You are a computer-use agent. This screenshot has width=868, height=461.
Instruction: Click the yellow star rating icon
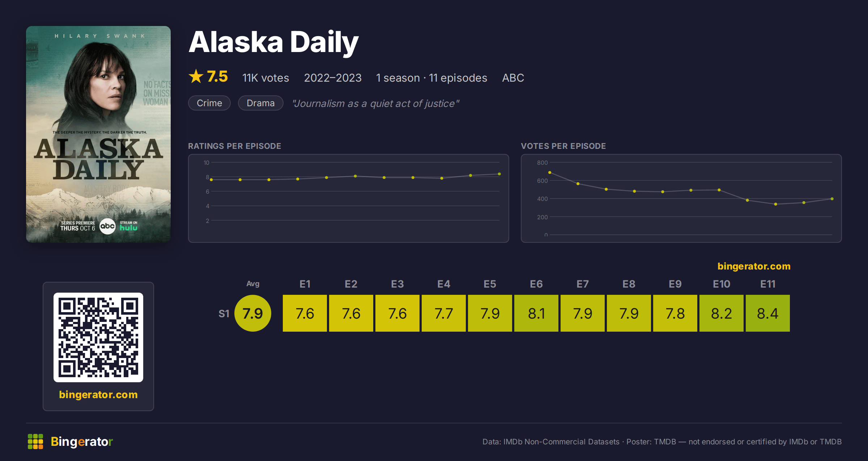coord(196,77)
